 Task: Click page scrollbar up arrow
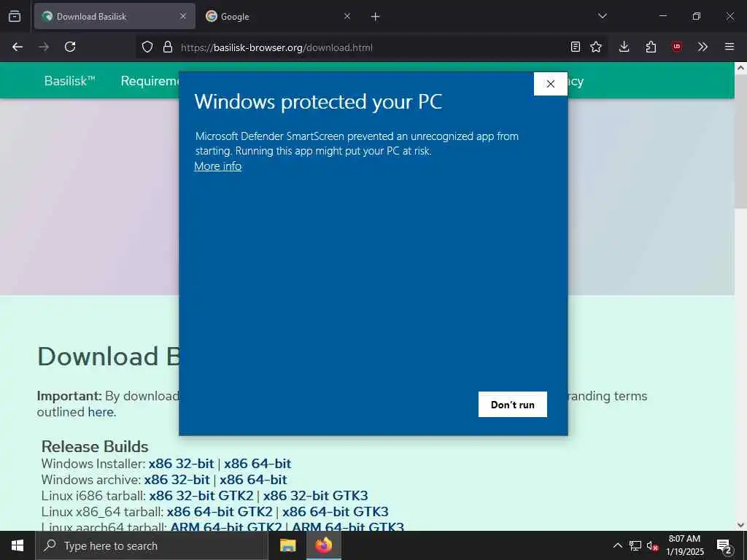740,68
